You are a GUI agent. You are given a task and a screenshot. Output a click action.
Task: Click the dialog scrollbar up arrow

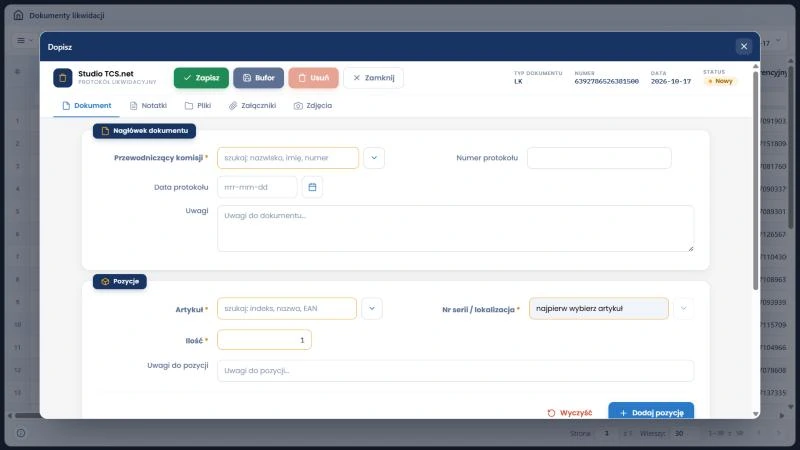click(756, 66)
